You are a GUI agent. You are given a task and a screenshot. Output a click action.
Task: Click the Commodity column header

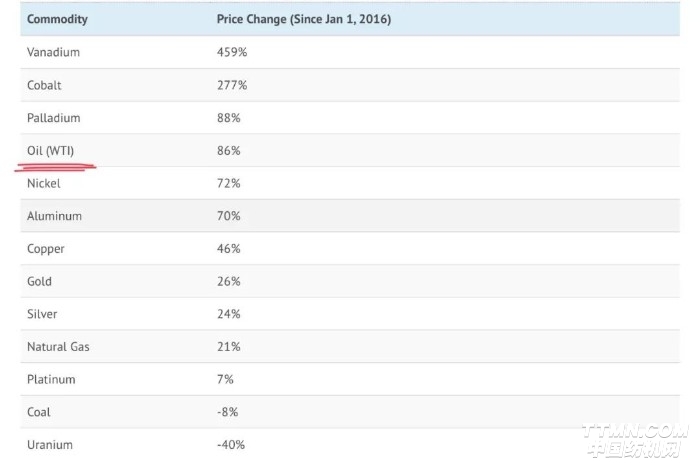coord(57,19)
